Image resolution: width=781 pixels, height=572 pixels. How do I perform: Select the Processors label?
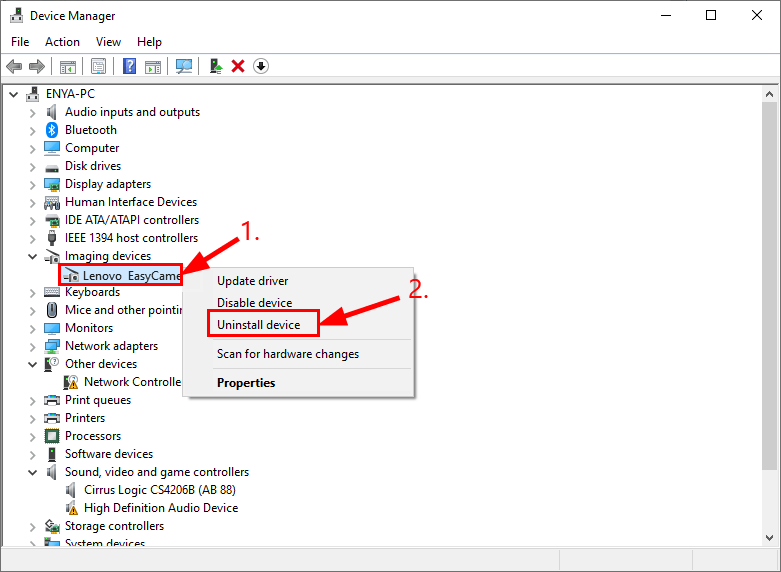93,436
